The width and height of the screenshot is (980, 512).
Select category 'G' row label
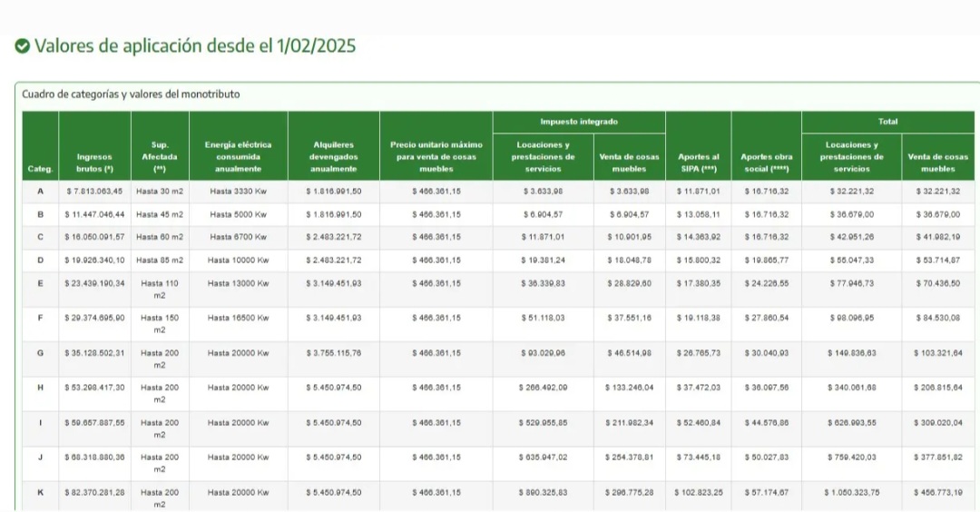40,353
